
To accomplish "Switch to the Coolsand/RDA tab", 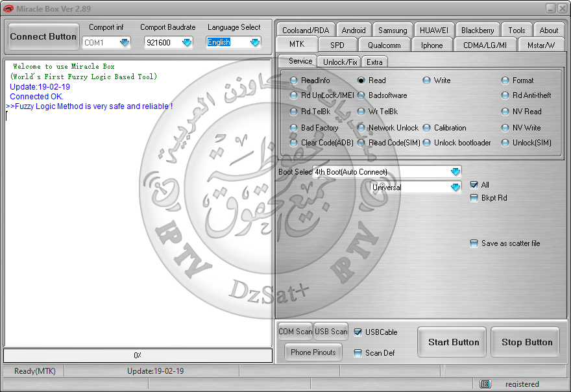I will 306,30.
